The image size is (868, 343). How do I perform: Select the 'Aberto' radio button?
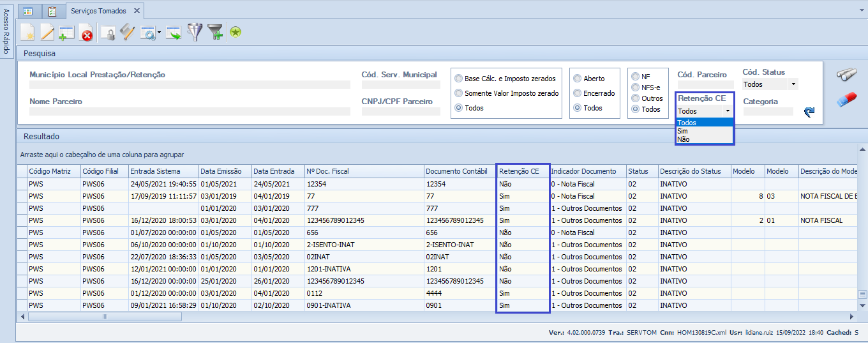[x=578, y=79]
